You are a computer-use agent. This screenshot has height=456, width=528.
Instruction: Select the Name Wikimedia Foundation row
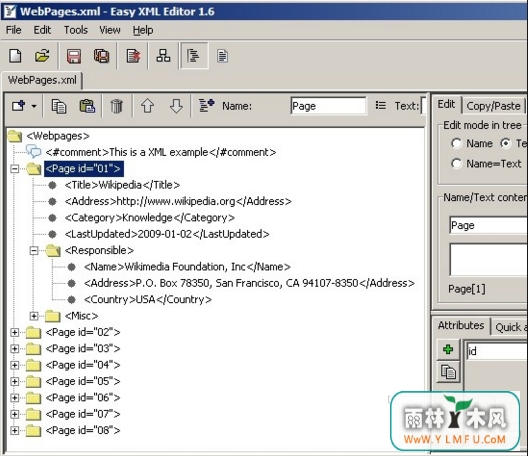187,267
